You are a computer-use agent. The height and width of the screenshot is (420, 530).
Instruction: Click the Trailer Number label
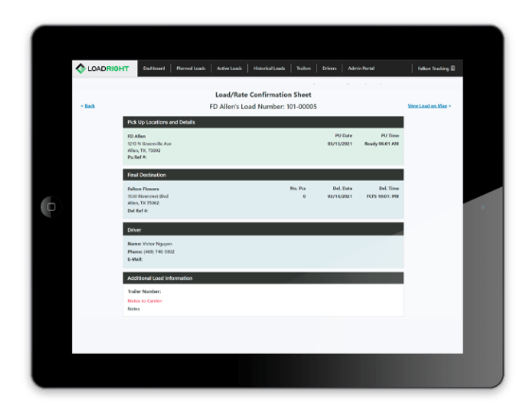click(144, 291)
